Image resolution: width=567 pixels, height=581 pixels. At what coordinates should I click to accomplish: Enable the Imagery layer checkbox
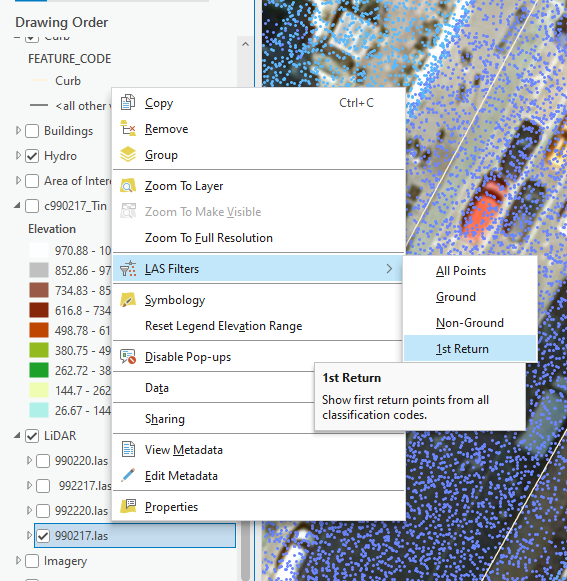(32, 561)
